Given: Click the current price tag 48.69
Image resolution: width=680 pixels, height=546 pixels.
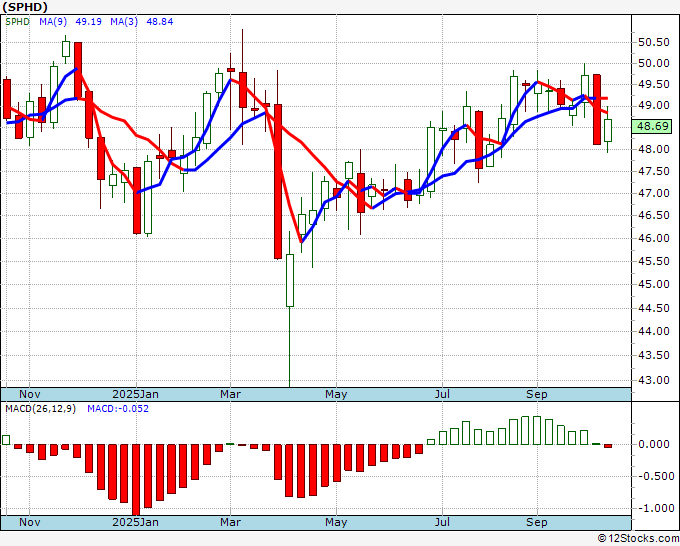Looking at the screenshot, I should (x=653, y=126).
